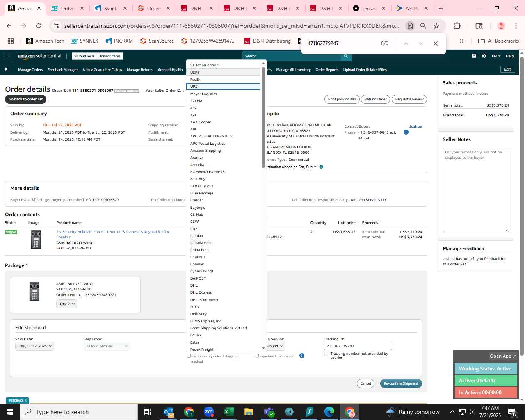The image size is (525, 420).
Task: Click Re-confirm Shipment button
Action: [401, 383]
